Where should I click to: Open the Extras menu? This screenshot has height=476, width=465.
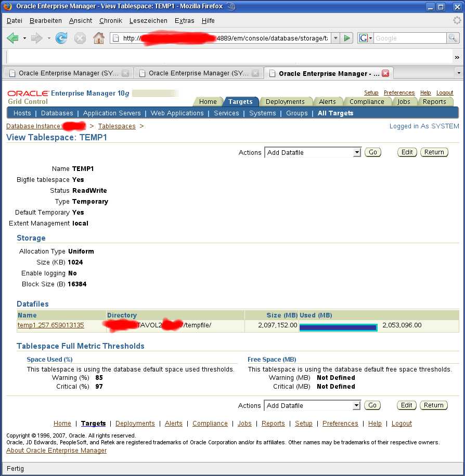point(185,21)
